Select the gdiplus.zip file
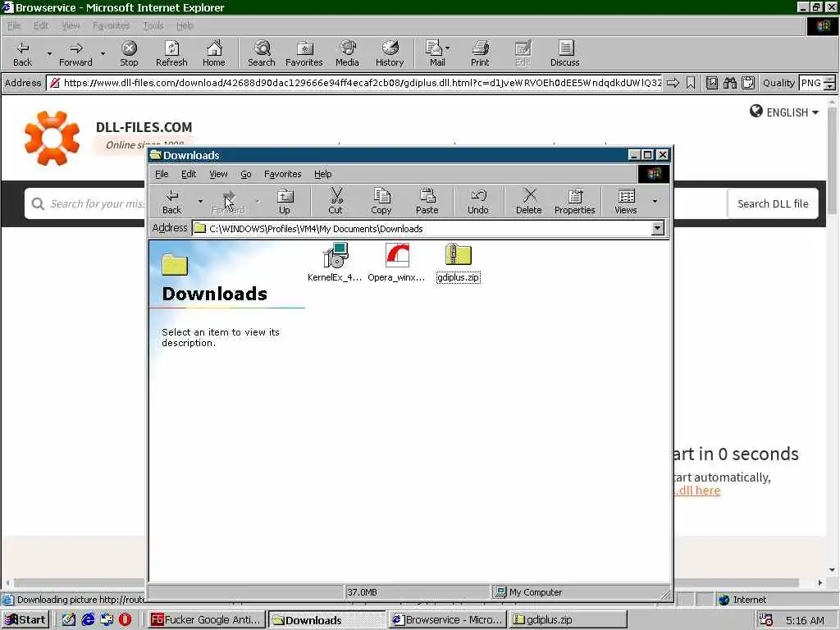Screen dimensions: 840x630 (x=458, y=262)
